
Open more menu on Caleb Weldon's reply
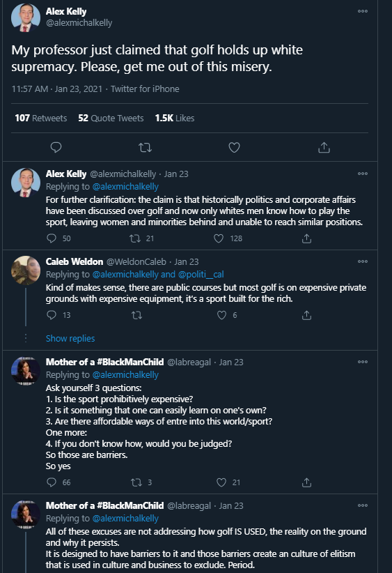363,261
